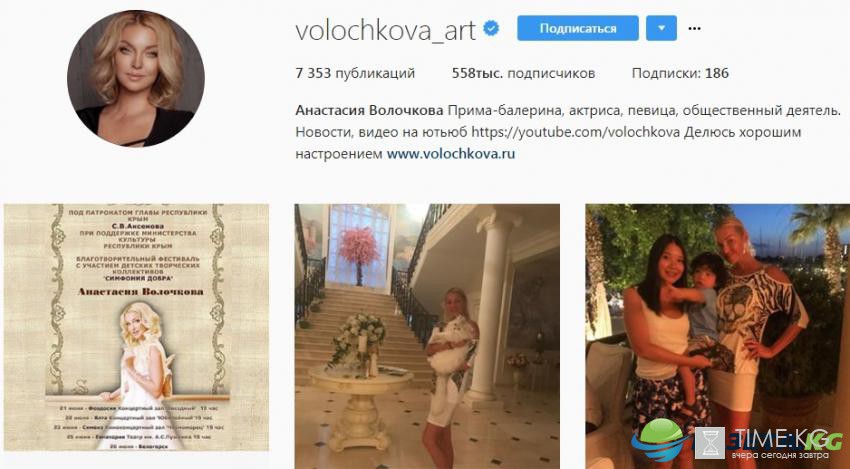Click the TIME:KG hourglass logo icon
Viewport: 850px width, 469px height.
click(710, 443)
